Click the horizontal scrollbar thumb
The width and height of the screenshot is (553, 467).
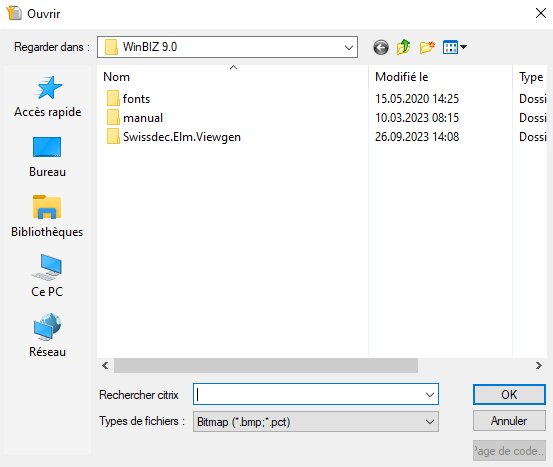pyautogui.click(x=266, y=365)
